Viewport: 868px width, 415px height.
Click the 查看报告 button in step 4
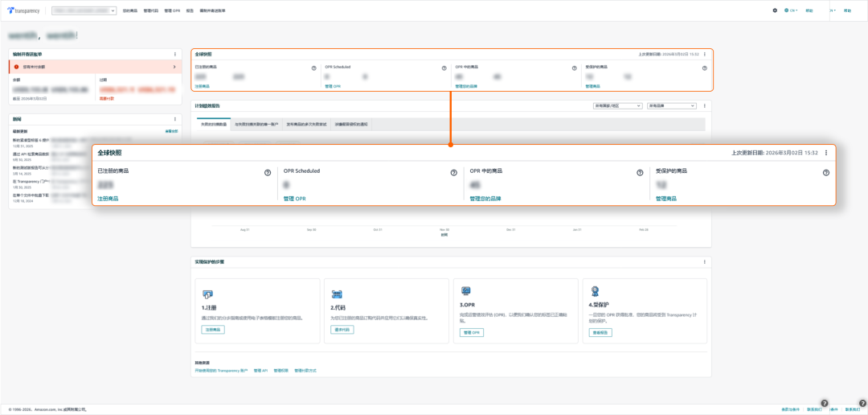coord(600,332)
